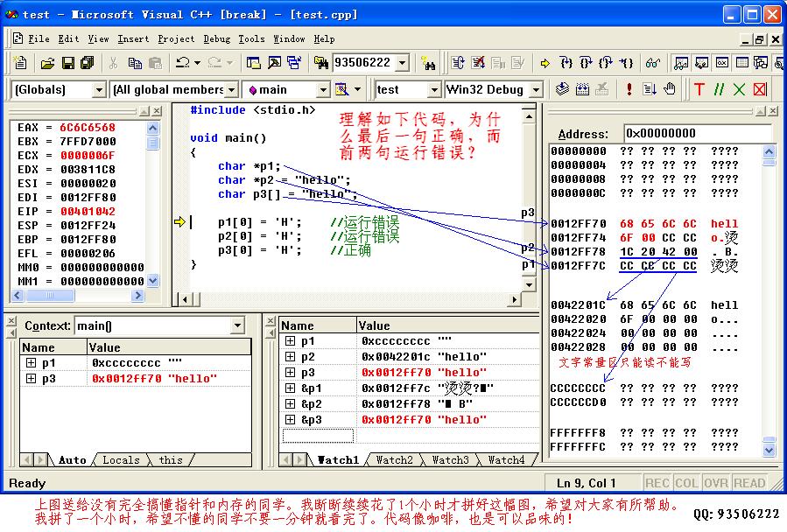Click the red T toolbar icon
The image size is (787, 532).
point(699,89)
